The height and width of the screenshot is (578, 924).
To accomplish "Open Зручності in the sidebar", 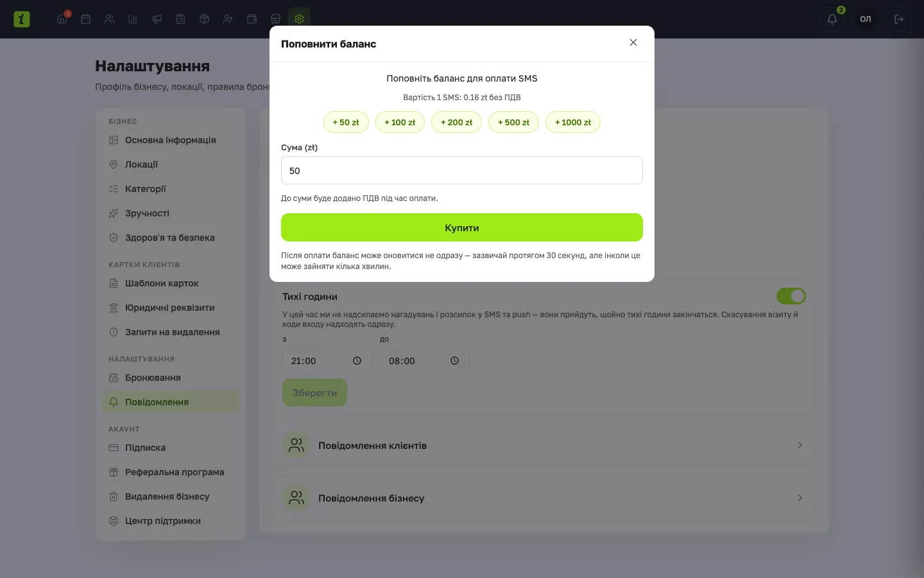I will coord(171,213).
